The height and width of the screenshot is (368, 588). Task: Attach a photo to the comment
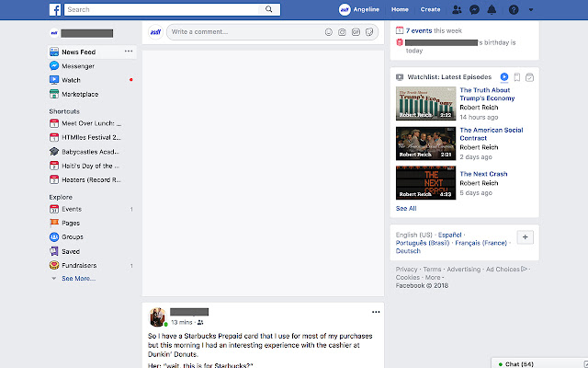[343, 32]
